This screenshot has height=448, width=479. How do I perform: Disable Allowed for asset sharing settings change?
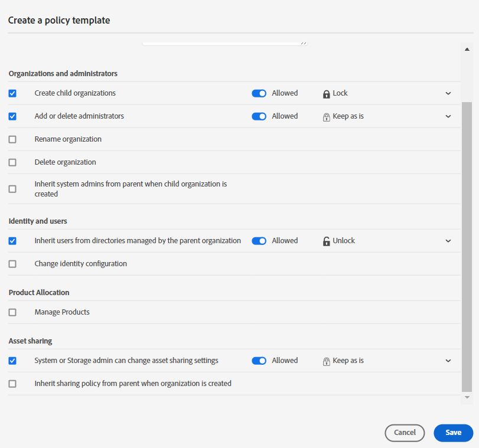tap(259, 360)
